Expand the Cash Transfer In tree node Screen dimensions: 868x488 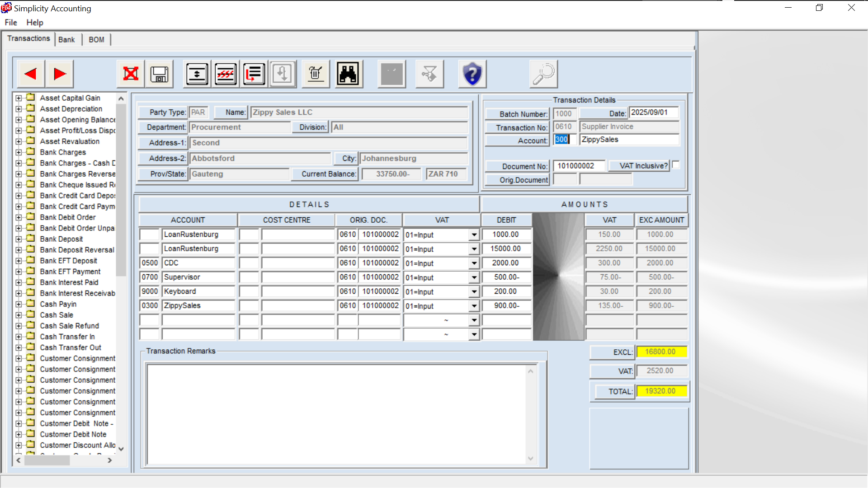point(19,337)
